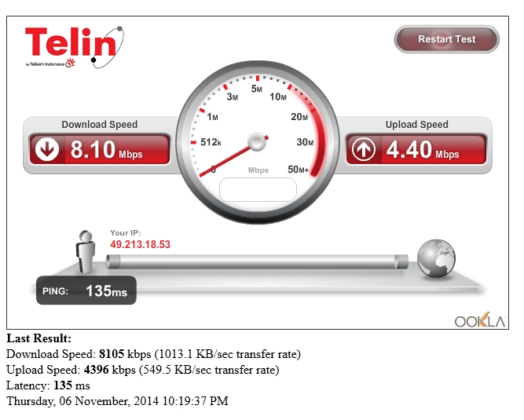
Task: Click the upload arrow icon
Action: tap(364, 149)
